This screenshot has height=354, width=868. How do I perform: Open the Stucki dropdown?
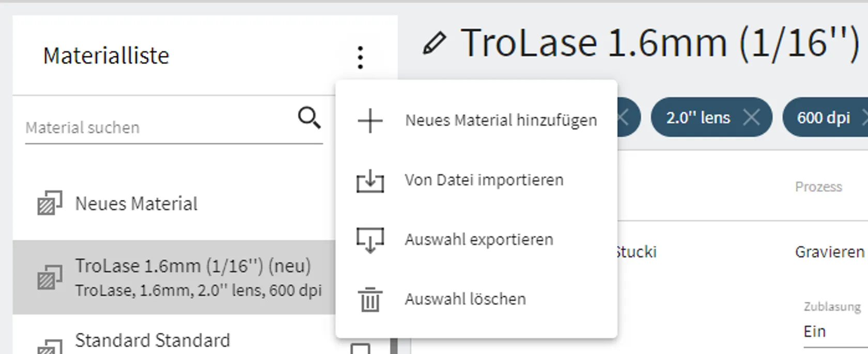pyautogui.click(x=636, y=252)
